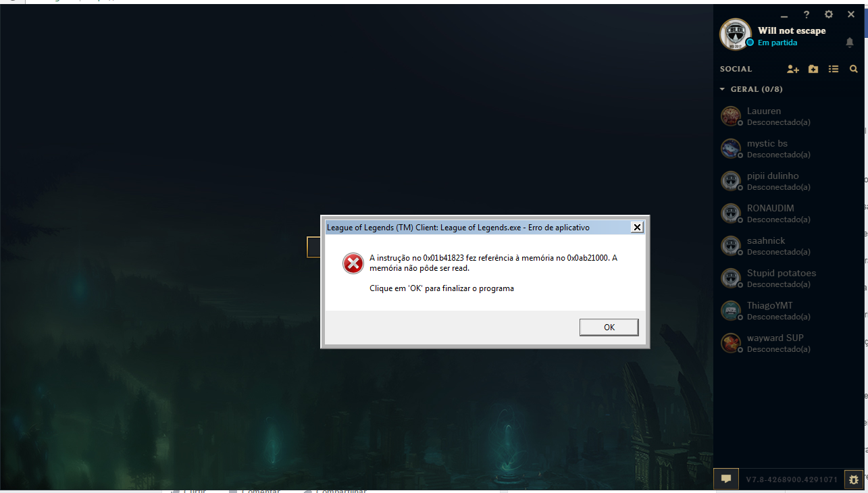
Task: Click the new folder icon in Social
Action: point(813,69)
